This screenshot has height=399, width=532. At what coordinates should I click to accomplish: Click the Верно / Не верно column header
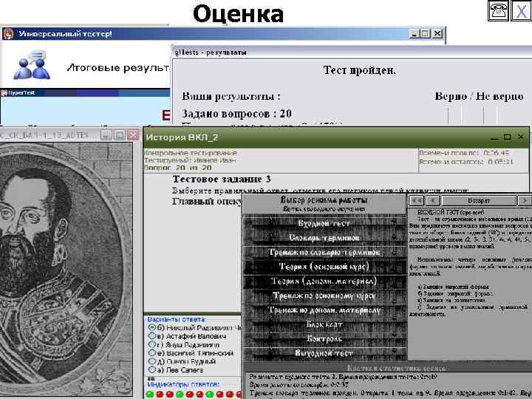[x=479, y=96]
